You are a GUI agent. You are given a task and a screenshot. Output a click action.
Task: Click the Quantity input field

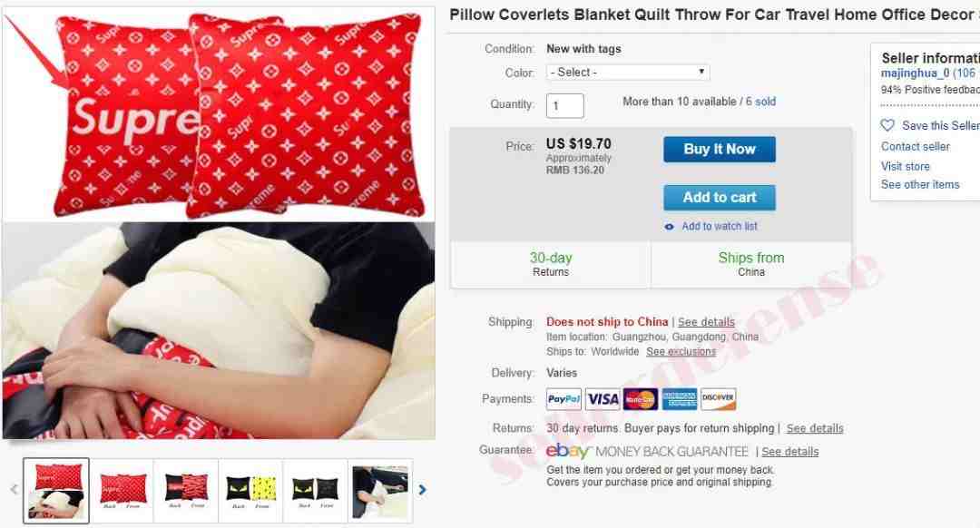coord(565,105)
